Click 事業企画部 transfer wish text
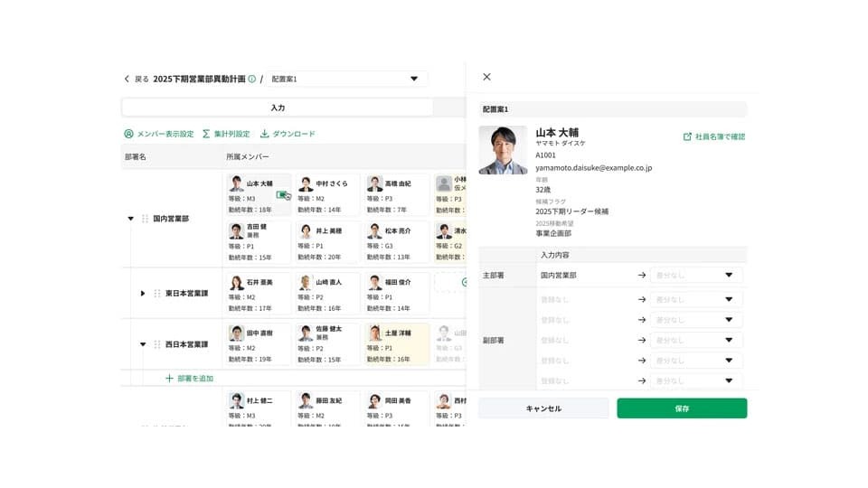The image size is (868, 488). 553,233
